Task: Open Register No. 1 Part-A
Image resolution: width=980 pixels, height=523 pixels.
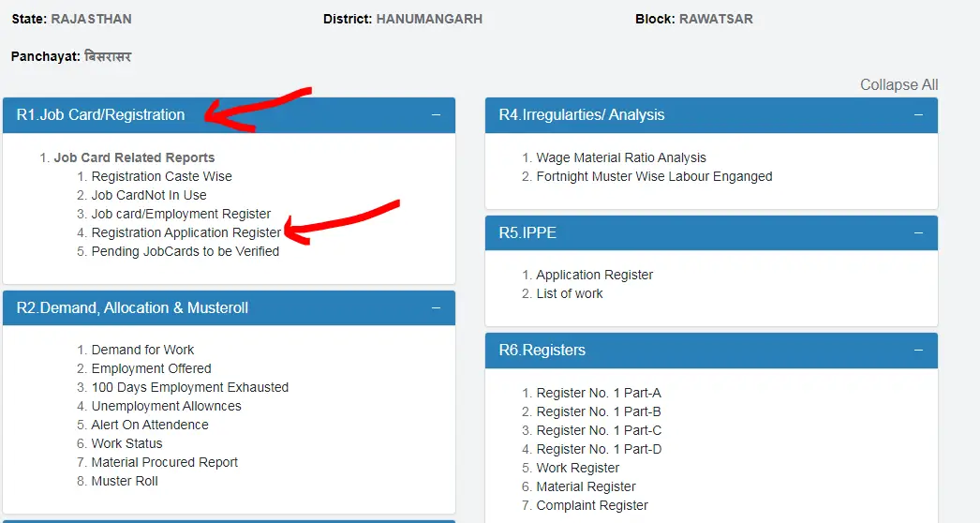Action: click(599, 393)
